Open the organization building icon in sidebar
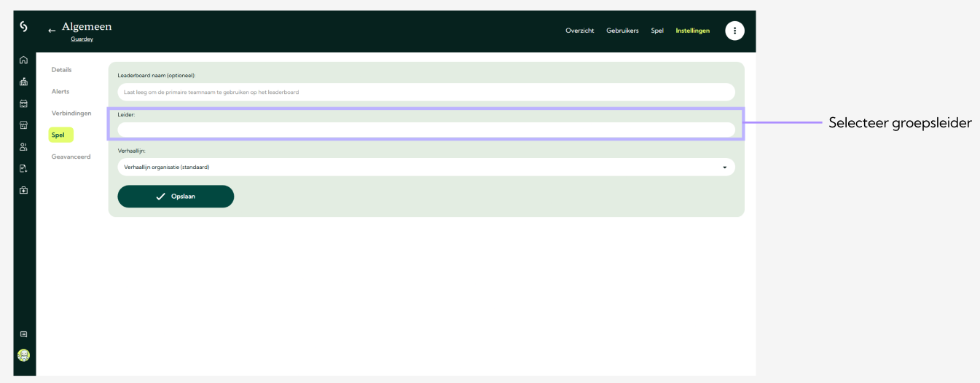980x383 pixels. (x=23, y=82)
